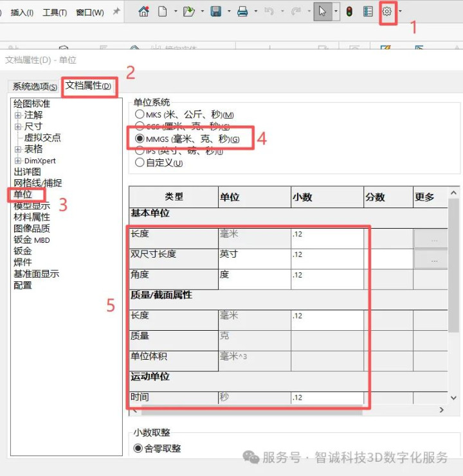Switch to the 系统选项(S) tab
The width and height of the screenshot is (463, 476).
35,87
